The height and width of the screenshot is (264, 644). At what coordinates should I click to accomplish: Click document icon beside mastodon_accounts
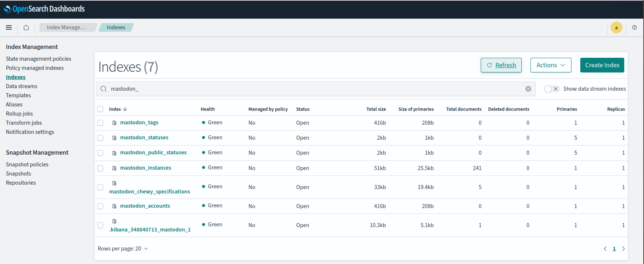[114, 206]
